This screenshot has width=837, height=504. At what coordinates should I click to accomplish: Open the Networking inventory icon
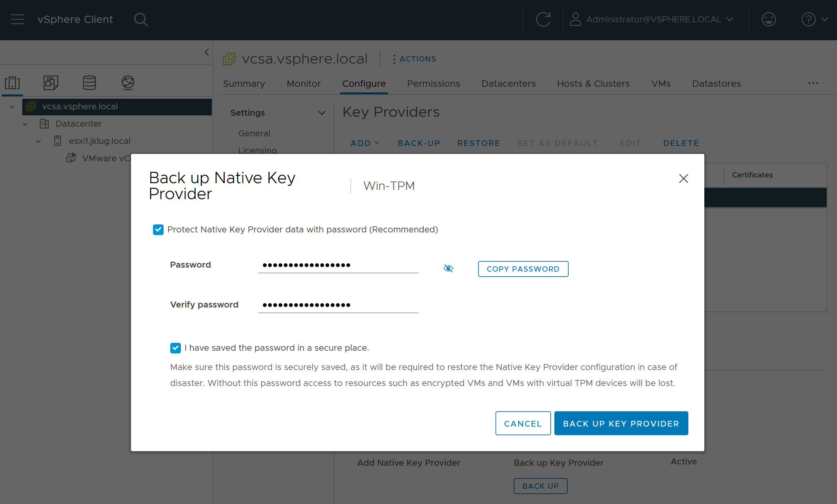[x=128, y=82]
